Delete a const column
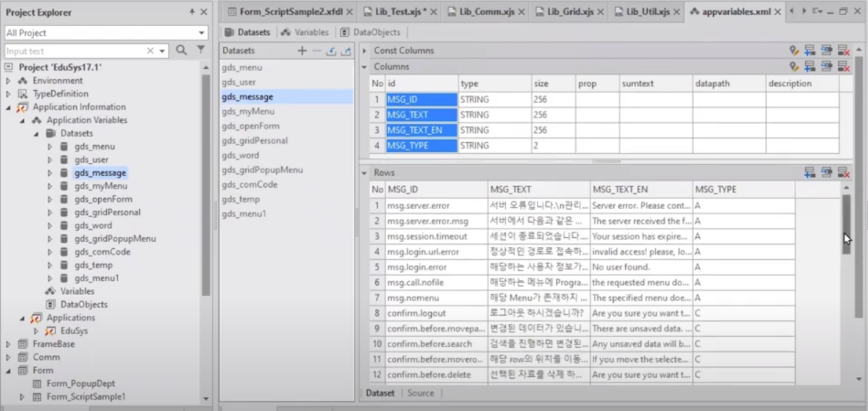This screenshot has width=868, height=411. pos(844,51)
